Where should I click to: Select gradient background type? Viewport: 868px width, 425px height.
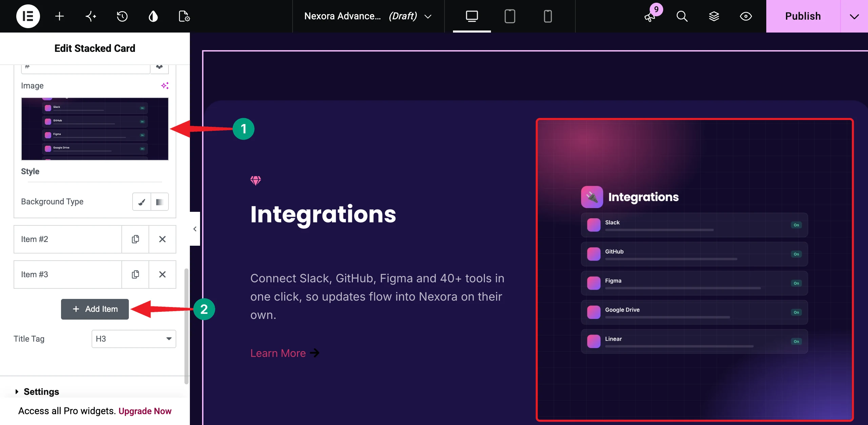tap(160, 202)
